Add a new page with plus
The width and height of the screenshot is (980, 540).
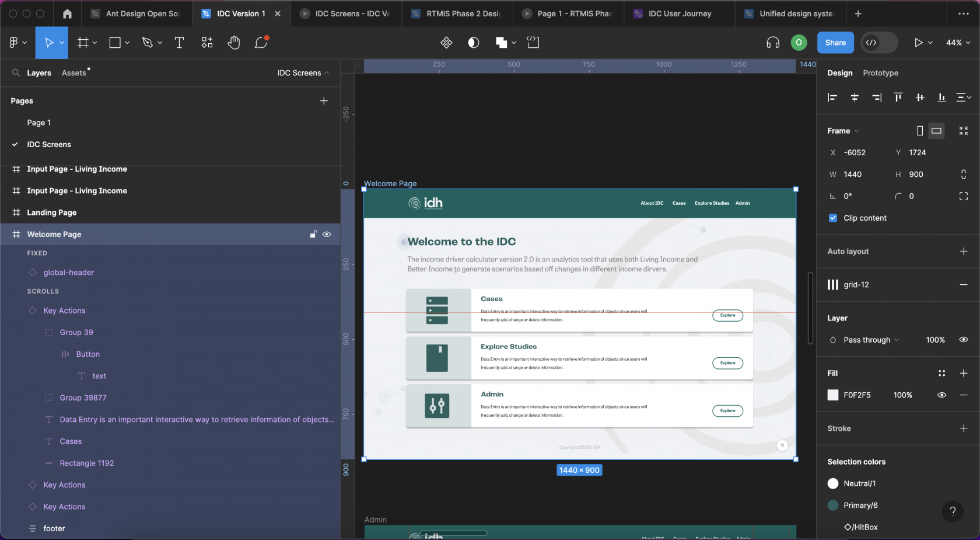(x=324, y=101)
